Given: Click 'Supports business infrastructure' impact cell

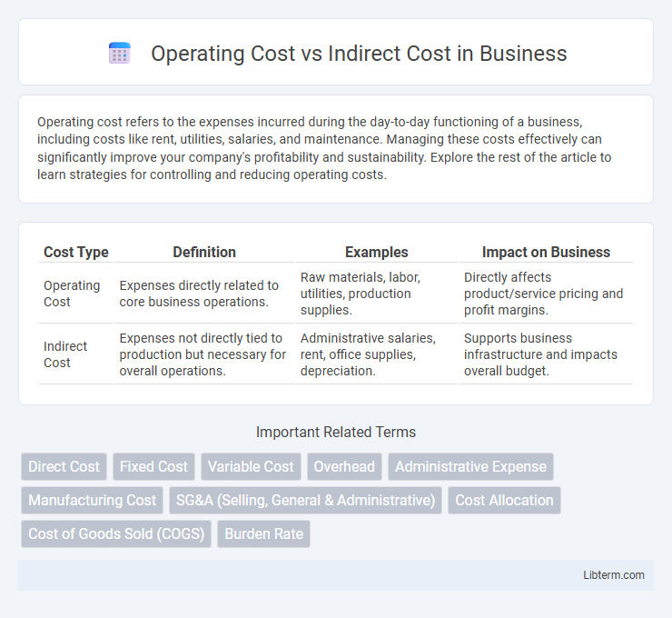Looking at the screenshot, I should [546, 354].
